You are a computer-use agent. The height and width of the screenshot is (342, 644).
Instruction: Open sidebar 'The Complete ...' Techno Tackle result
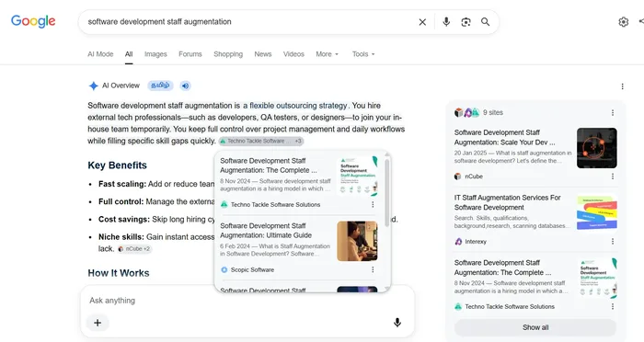(x=502, y=268)
